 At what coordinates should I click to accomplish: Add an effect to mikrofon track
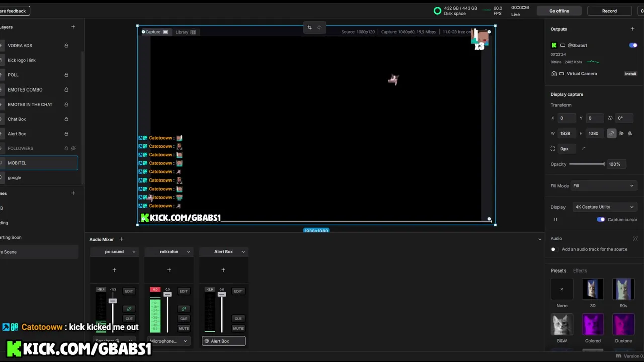coord(169,270)
